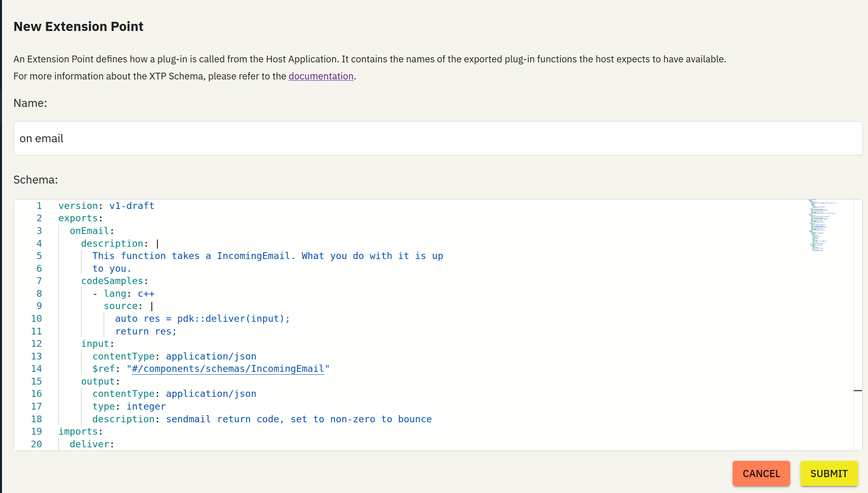Click 'contentType: application/json' on line 13

pyautogui.click(x=174, y=356)
